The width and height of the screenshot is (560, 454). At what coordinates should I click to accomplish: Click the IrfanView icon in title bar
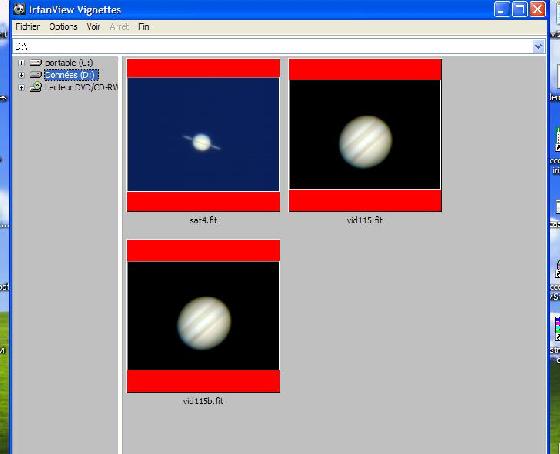tap(19, 9)
